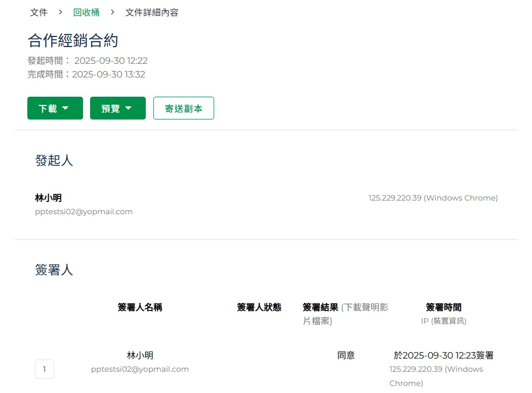Click the 簽署人 section heading
The height and width of the screenshot is (393, 532).
coord(54,270)
